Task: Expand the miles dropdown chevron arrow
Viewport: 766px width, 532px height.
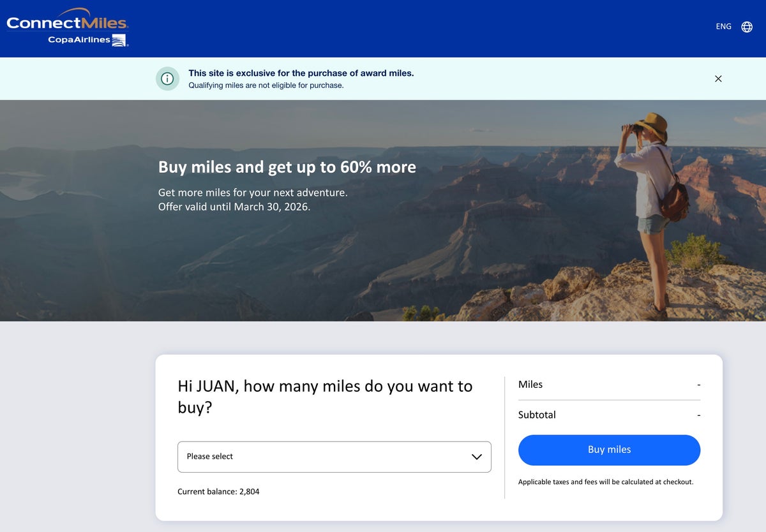Action: [x=476, y=457]
